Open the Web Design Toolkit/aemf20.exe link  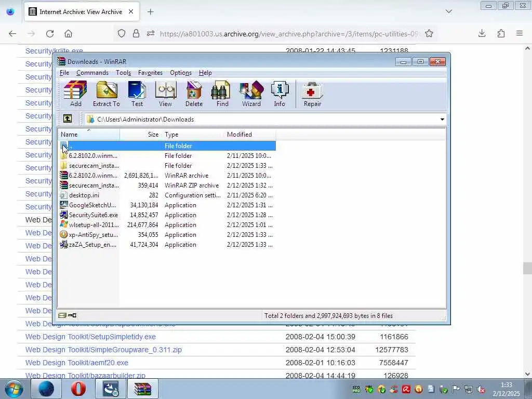click(77, 363)
